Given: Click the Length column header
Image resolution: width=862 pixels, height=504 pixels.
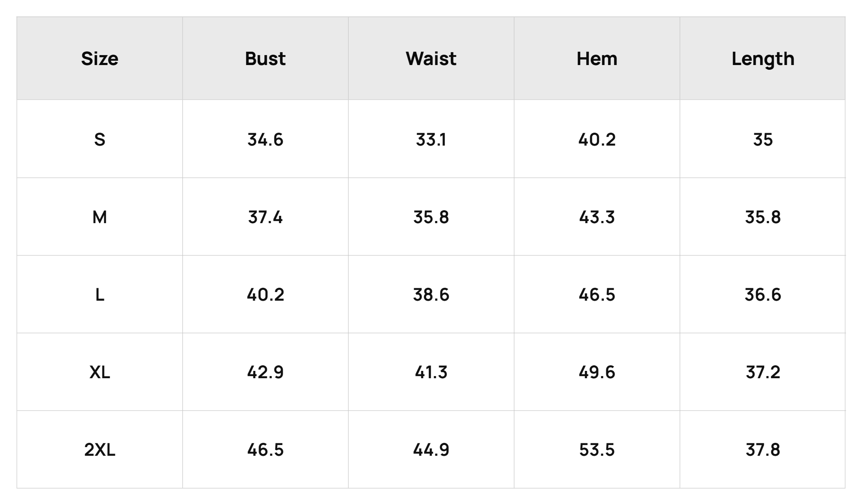Looking at the screenshot, I should [763, 59].
